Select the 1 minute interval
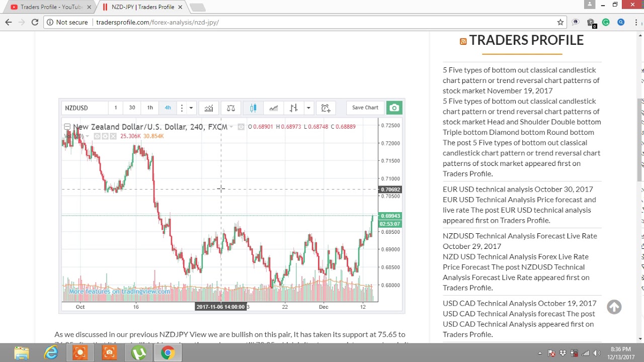Image resolution: width=644 pixels, height=362 pixels. pos(115,108)
